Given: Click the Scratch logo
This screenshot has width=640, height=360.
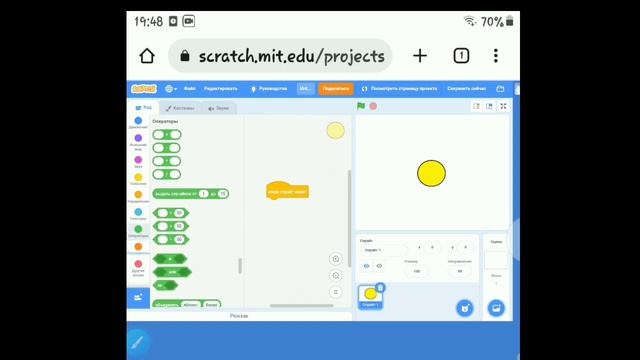Looking at the screenshot, I should click(144, 89).
